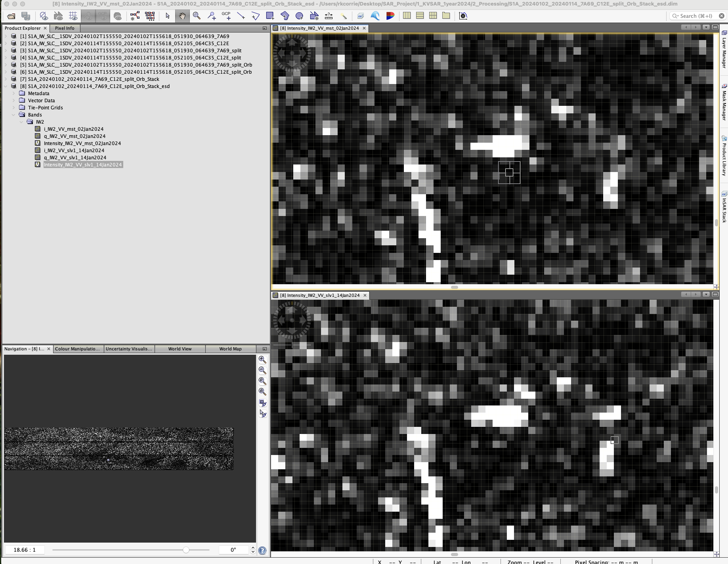728x564 pixels.
Task: Select the Zoom magnifier tool in toolbar
Action: [197, 16]
